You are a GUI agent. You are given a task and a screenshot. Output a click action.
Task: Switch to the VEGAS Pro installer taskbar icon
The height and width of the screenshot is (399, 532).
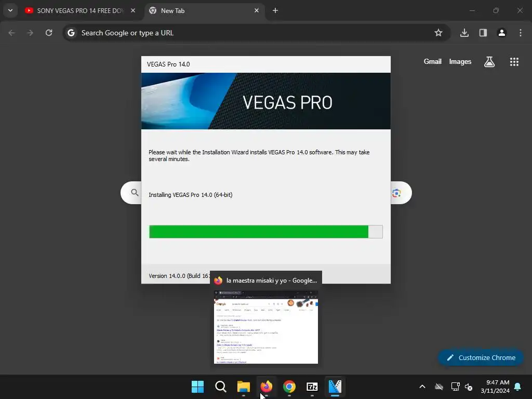(x=335, y=387)
